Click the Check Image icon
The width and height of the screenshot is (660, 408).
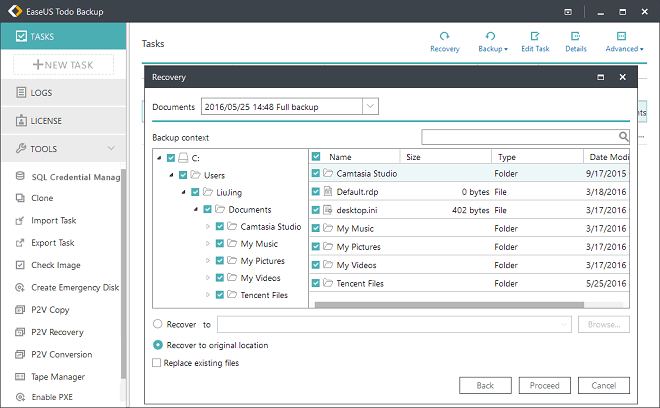pos(20,265)
